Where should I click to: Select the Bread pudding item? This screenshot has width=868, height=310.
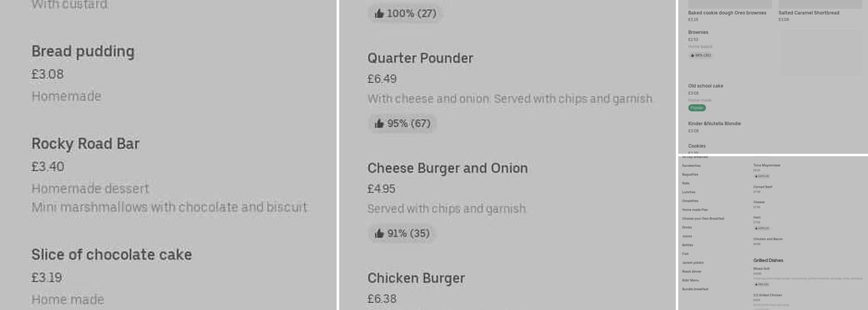(x=83, y=51)
